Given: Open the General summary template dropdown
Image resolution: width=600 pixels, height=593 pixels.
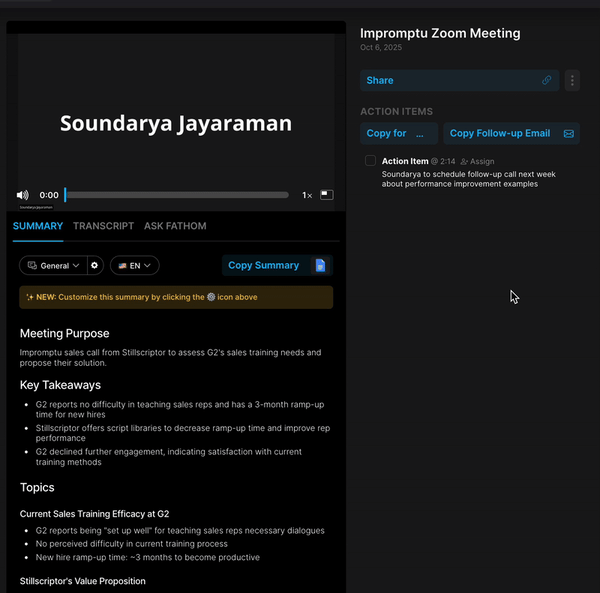Looking at the screenshot, I should [52, 265].
